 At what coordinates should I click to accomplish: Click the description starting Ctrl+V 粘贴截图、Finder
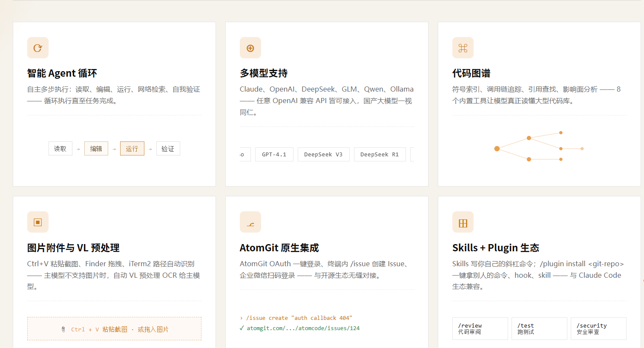pyautogui.click(x=114, y=275)
